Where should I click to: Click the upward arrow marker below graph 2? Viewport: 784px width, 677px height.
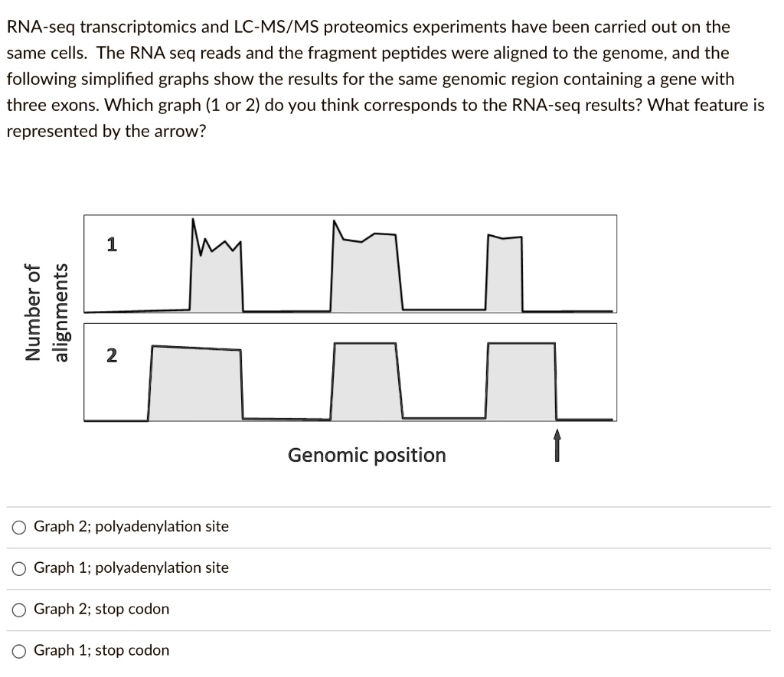tap(557, 444)
